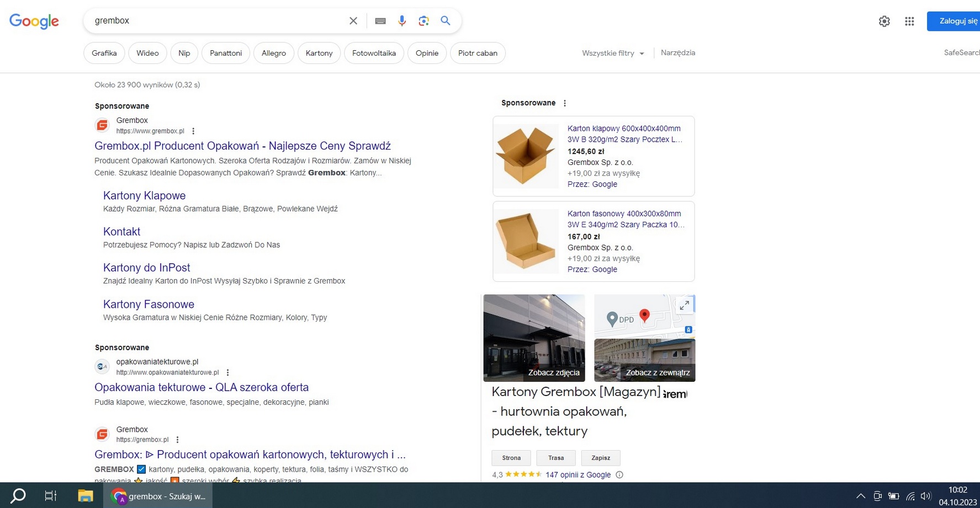
Task: Click Zaloguj się sign-in button
Action: [953, 21]
